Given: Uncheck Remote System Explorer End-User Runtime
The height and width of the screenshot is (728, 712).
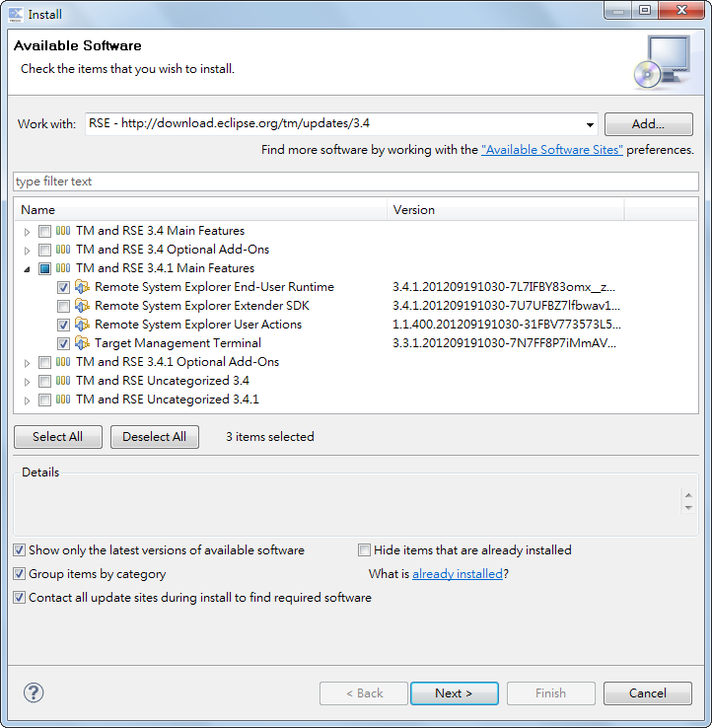Looking at the screenshot, I should 63,287.
